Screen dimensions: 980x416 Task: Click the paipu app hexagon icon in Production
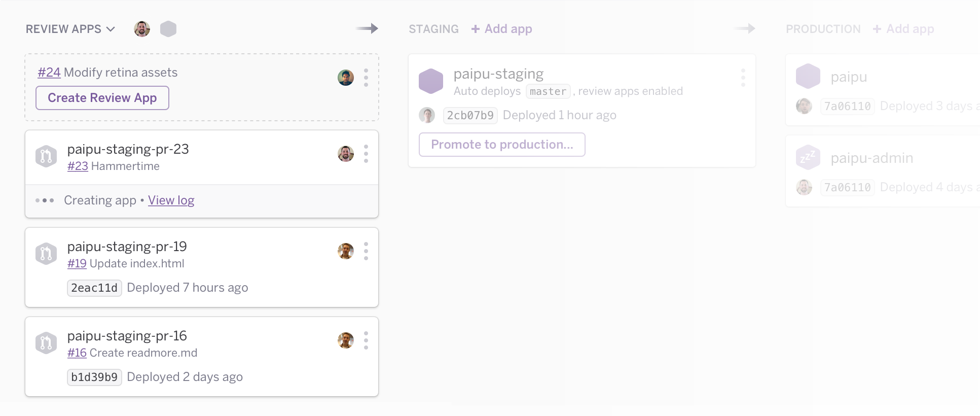coord(808,77)
